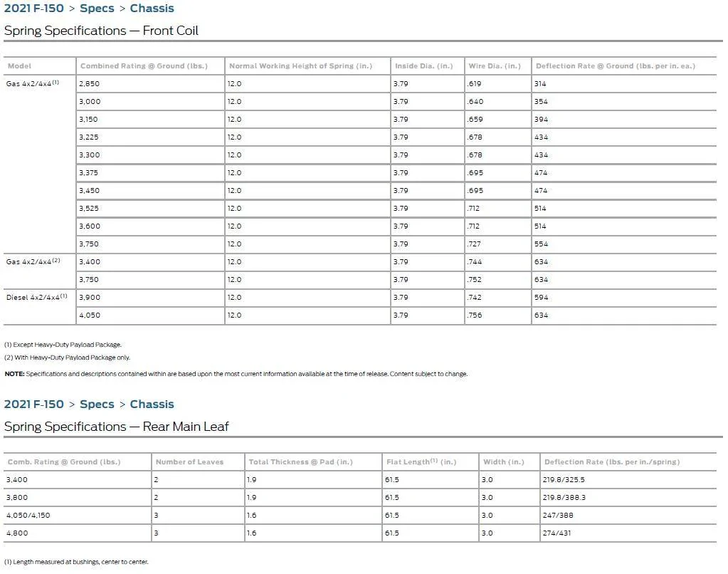Click the "Spring Specifications — Front Coil" heading
Screen dimensions: 728x574
101,31
